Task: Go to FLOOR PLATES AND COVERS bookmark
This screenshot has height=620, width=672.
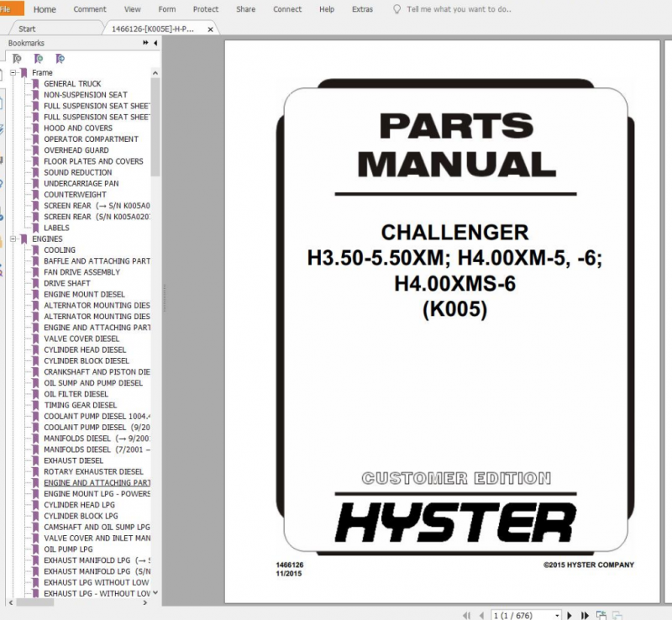Action: pos(93,161)
